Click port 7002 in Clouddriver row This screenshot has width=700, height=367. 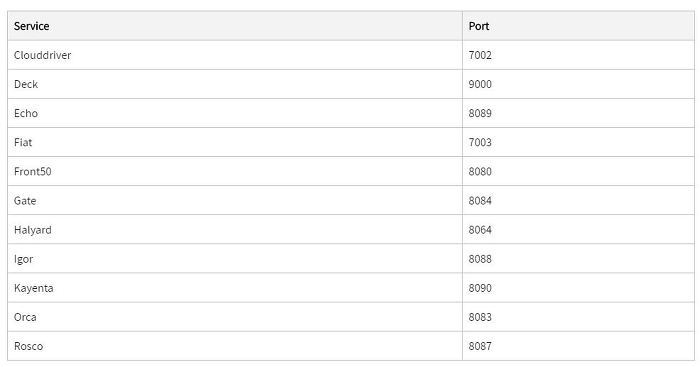point(480,55)
